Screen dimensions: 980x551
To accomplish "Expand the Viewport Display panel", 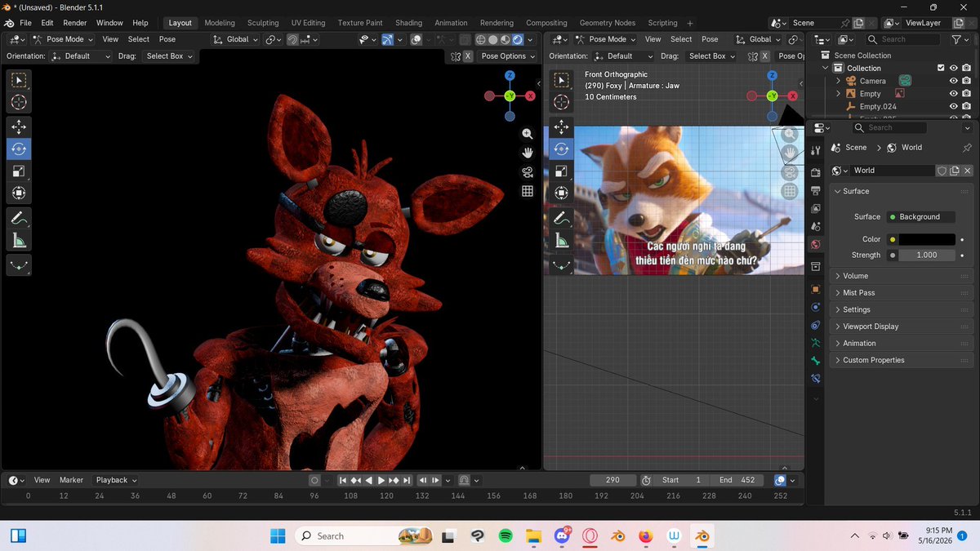I will click(x=901, y=327).
